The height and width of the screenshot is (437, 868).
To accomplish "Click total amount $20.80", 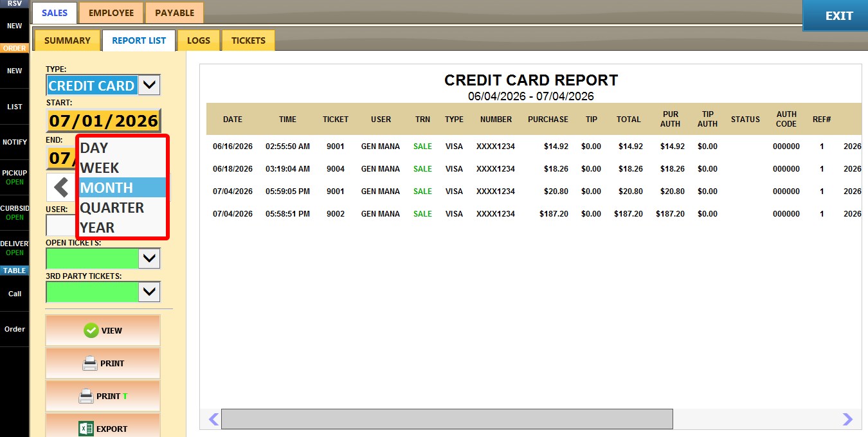I will pyautogui.click(x=631, y=192).
